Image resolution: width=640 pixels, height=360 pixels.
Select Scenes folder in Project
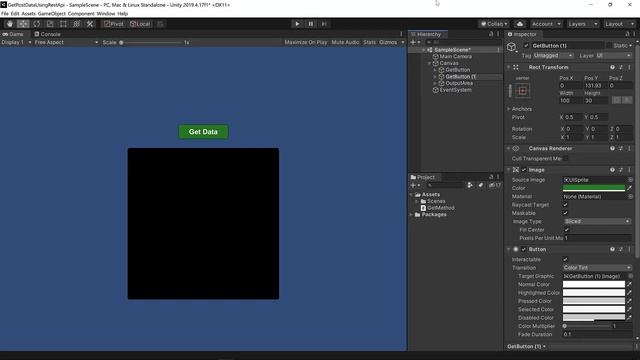(x=436, y=201)
